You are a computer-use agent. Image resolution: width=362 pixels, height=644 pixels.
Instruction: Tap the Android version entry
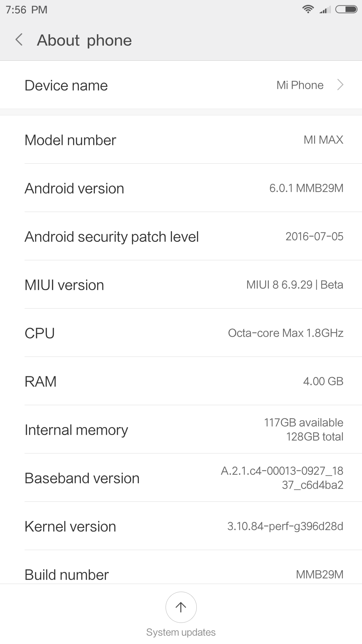pos(181,188)
